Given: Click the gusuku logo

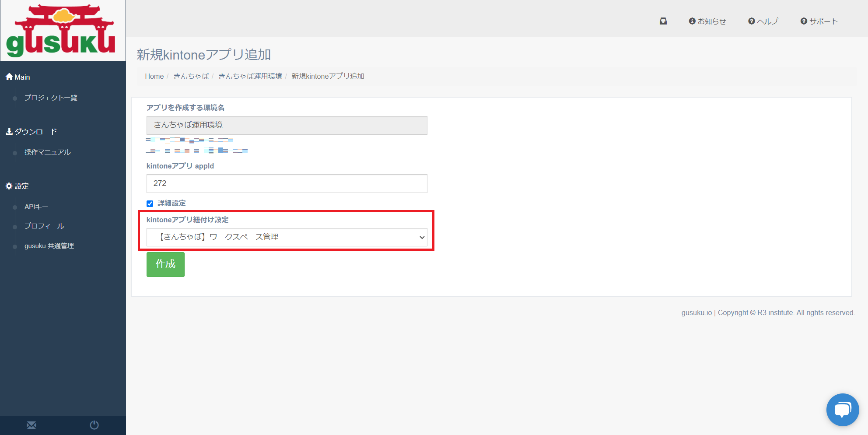Looking at the screenshot, I should [x=61, y=31].
